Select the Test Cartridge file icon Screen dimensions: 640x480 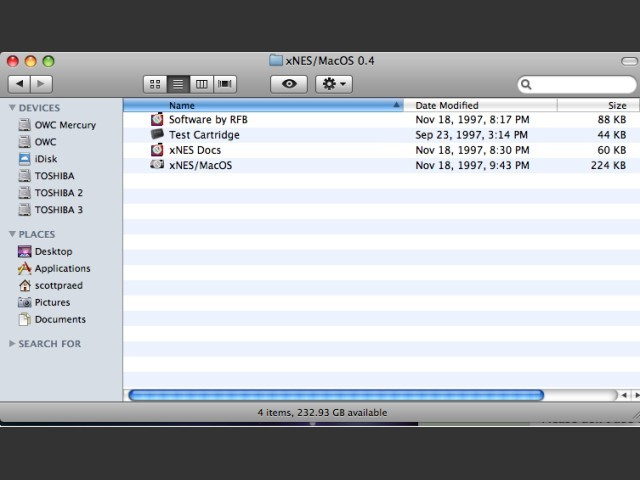[157, 135]
